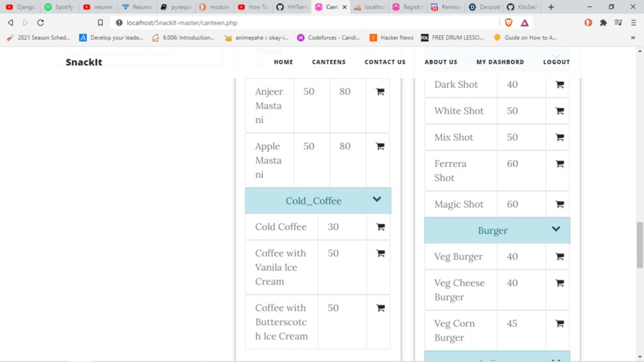Collapse the Burger section chevron
This screenshot has height=362, width=644.
point(555,229)
